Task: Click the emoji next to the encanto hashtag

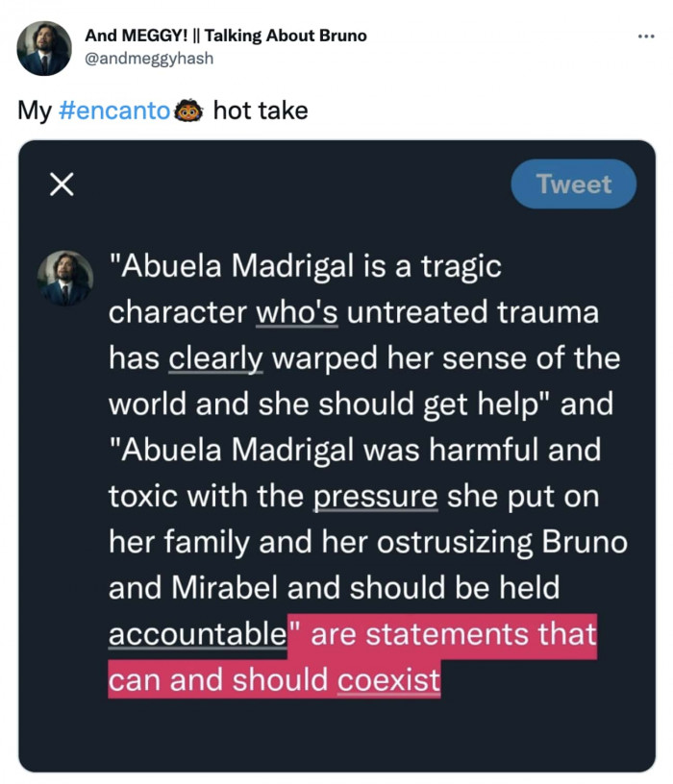Action: click(188, 111)
